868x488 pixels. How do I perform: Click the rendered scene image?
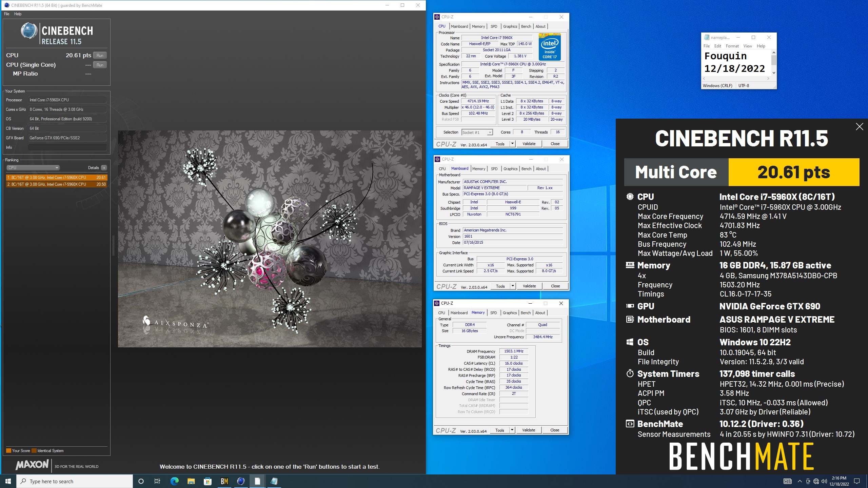(270, 239)
